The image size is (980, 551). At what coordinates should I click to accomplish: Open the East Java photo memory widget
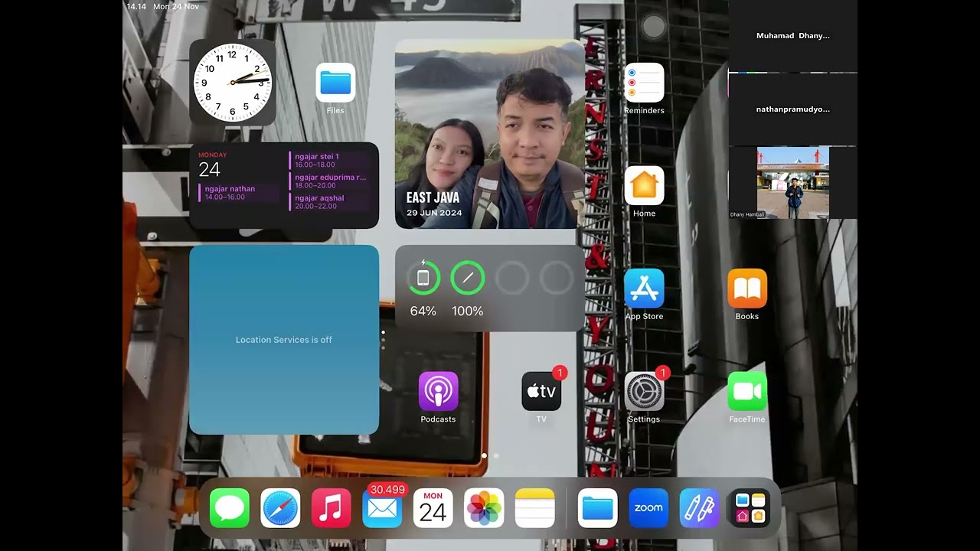(489, 134)
